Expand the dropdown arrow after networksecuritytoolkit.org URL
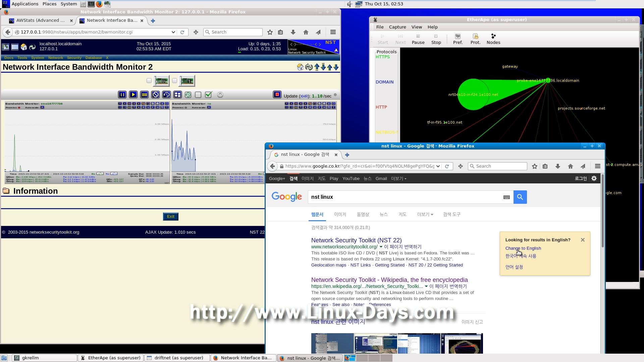 (x=381, y=247)
